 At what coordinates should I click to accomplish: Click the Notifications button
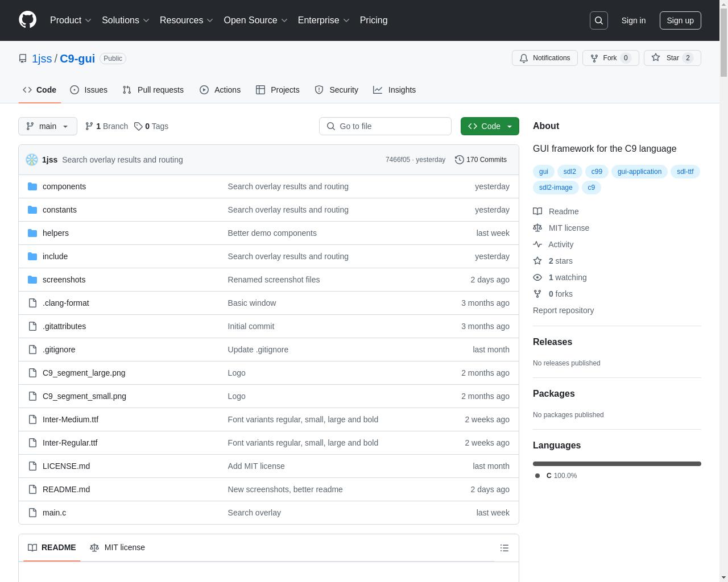tap(545, 58)
